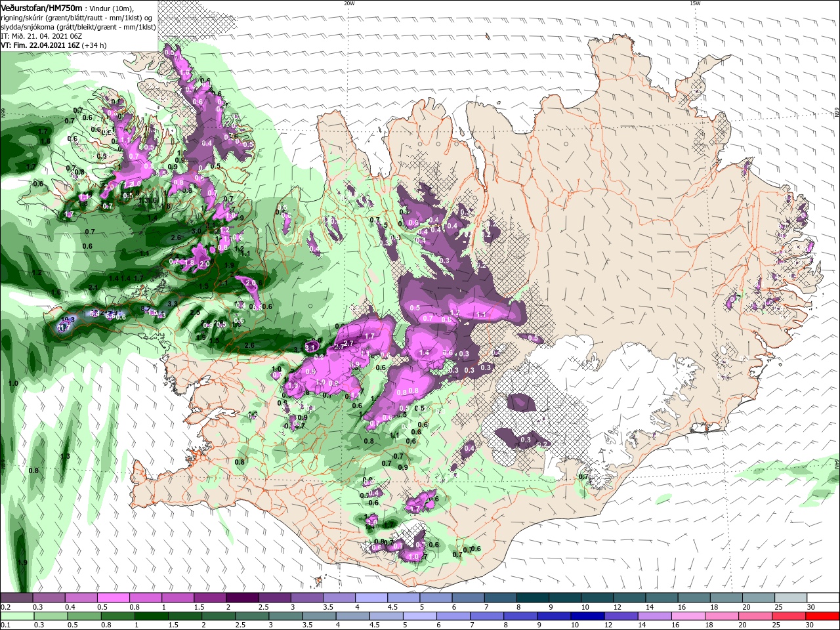
Task: Pick lower-row navy swatch between 10 and 12
Action: click(588, 616)
